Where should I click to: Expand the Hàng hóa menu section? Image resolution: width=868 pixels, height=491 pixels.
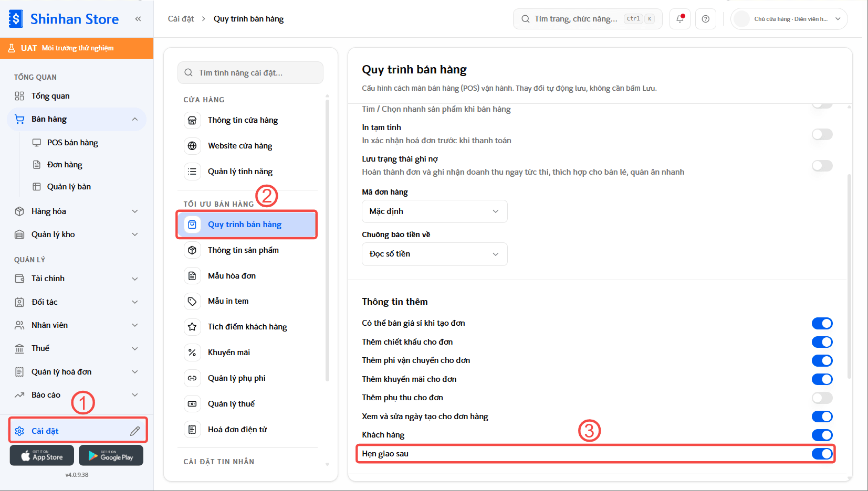[x=77, y=211]
